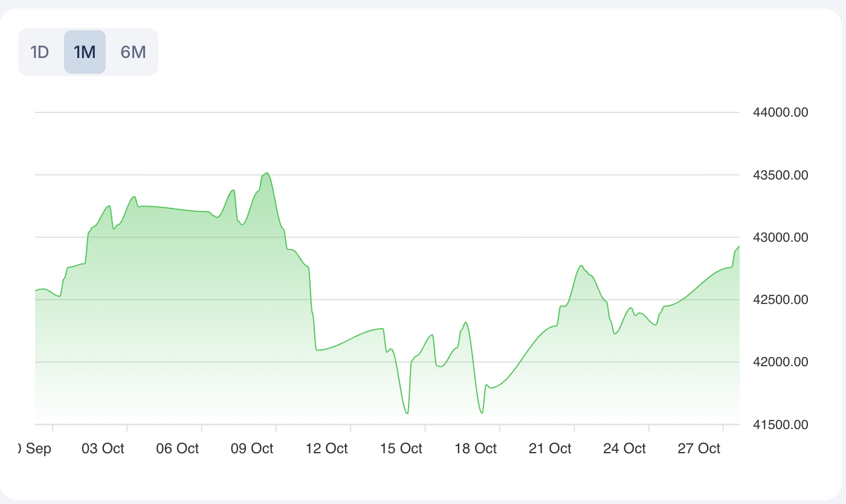Screen dimensions: 846x504
Task: Select the 21 Oct axis label
Action: (x=550, y=448)
